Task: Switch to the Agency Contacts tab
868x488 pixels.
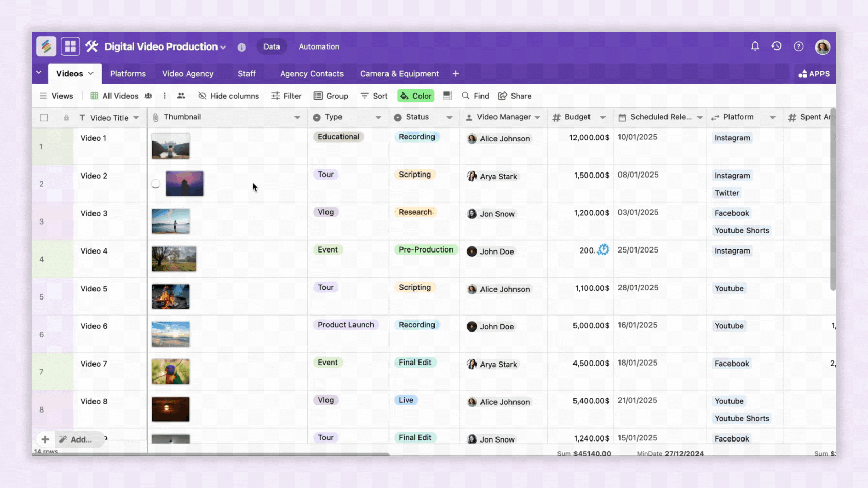Action: (312, 74)
